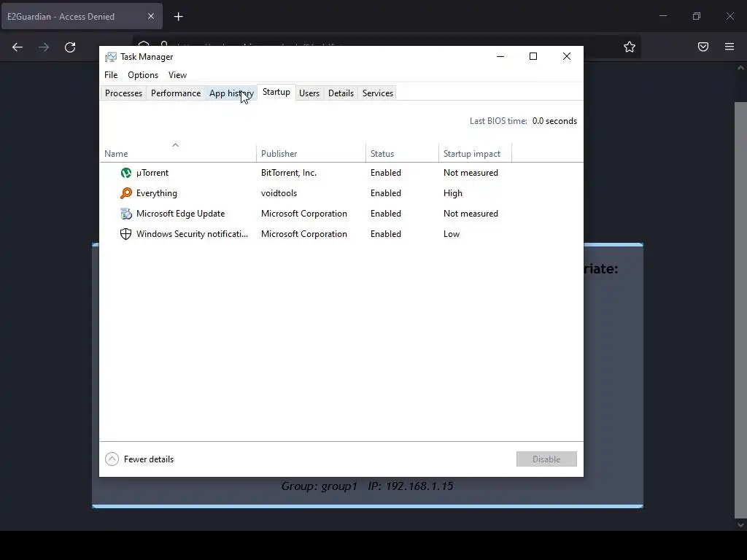Viewport: 747px width, 560px height.
Task: Bookmark this page with the star icon
Action: (630, 47)
